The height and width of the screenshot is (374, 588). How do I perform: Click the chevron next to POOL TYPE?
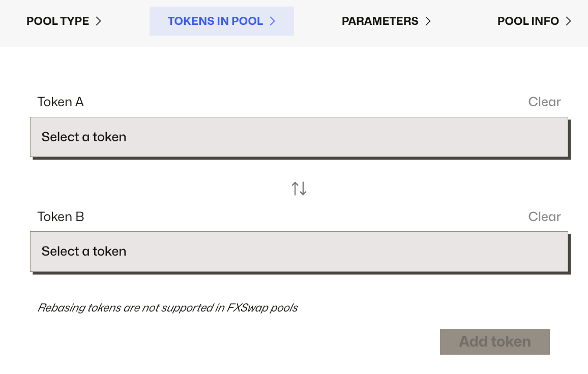100,21
